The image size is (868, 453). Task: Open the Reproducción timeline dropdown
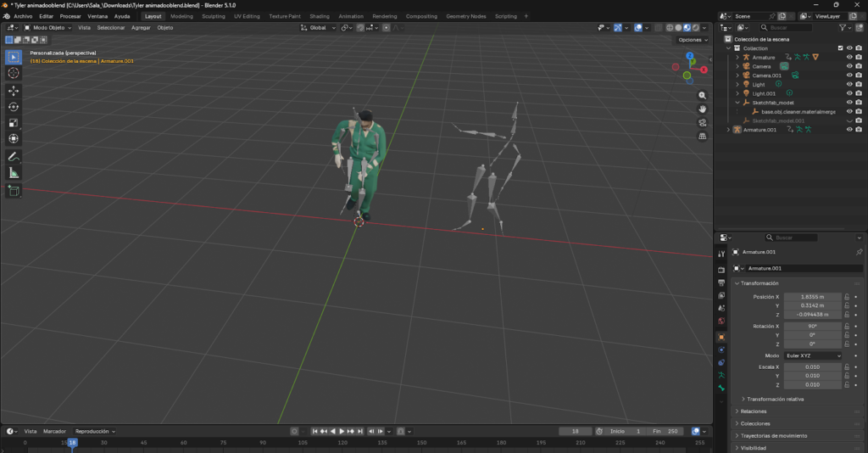pos(95,432)
